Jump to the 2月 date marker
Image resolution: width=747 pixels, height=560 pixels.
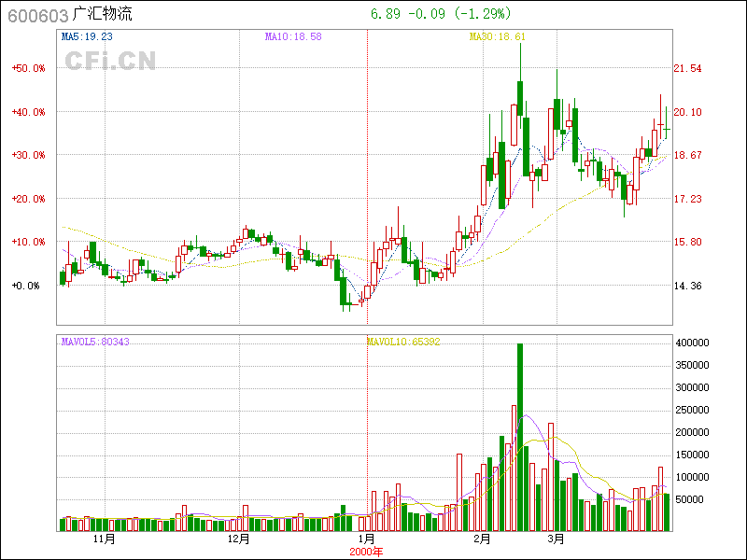tap(483, 539)
